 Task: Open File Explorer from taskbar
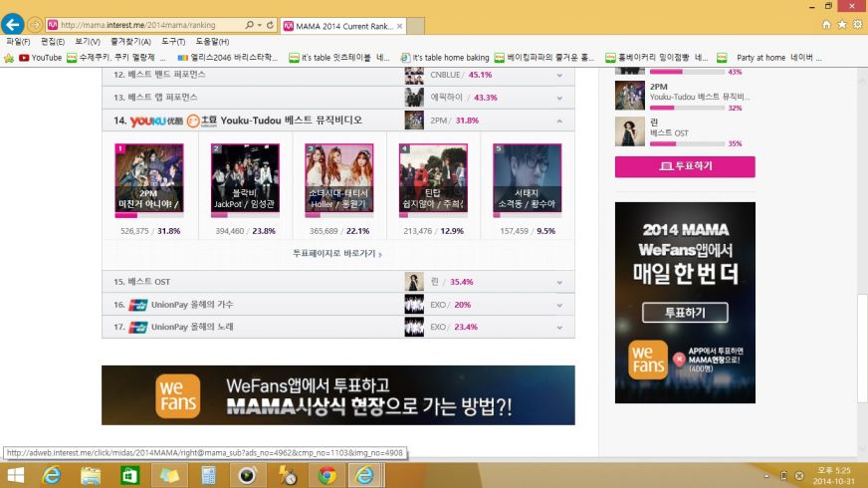pos(91,475)
